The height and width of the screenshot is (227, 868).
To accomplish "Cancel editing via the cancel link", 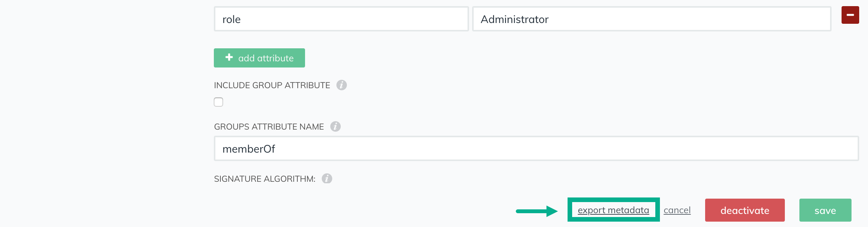I will [677, 210].
